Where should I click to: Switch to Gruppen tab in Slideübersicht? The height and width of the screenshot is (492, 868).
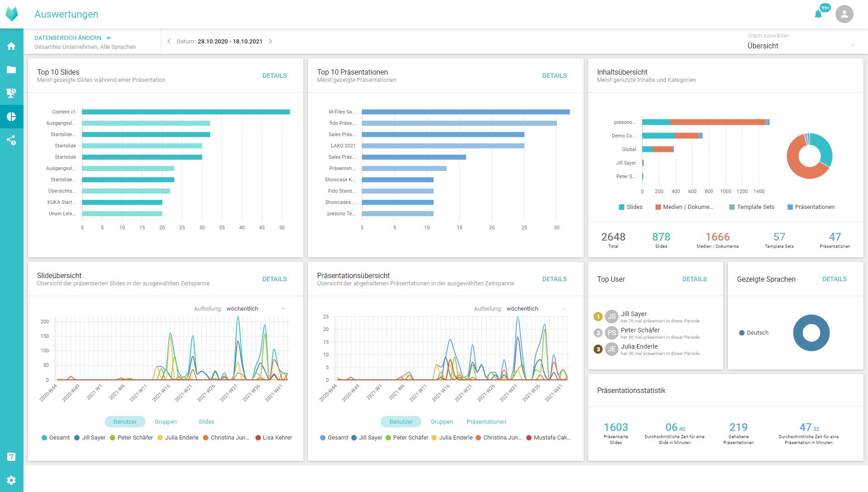pyautogui.click(x=165, y=422)
